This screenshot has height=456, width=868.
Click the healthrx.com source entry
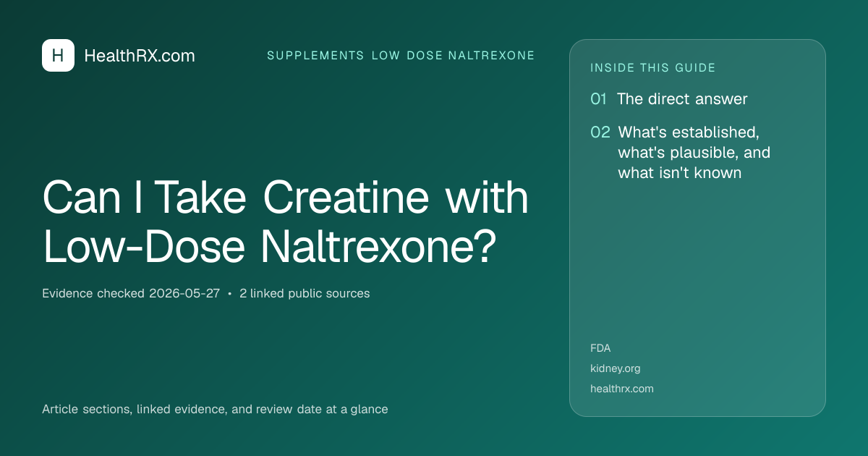[x=622, y=389]
